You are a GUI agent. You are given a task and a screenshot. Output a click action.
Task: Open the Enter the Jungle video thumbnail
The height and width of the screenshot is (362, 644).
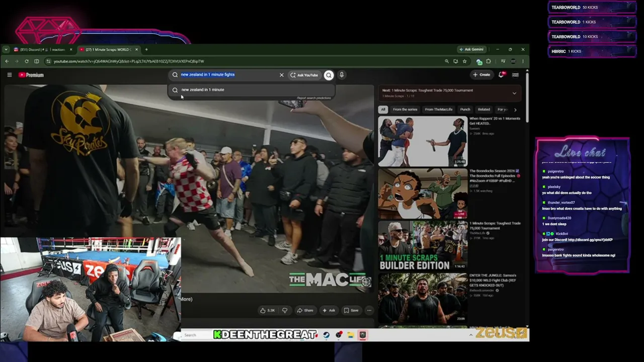click(x=423, y=298)
